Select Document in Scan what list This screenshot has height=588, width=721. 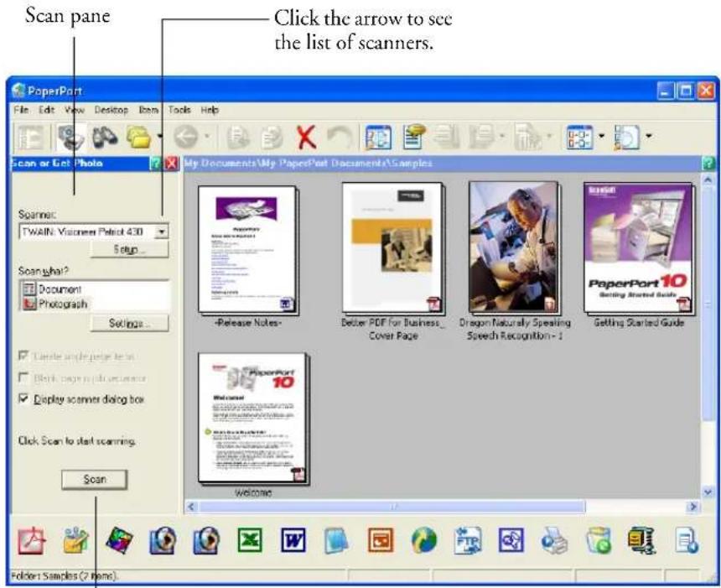click(53, 289)
